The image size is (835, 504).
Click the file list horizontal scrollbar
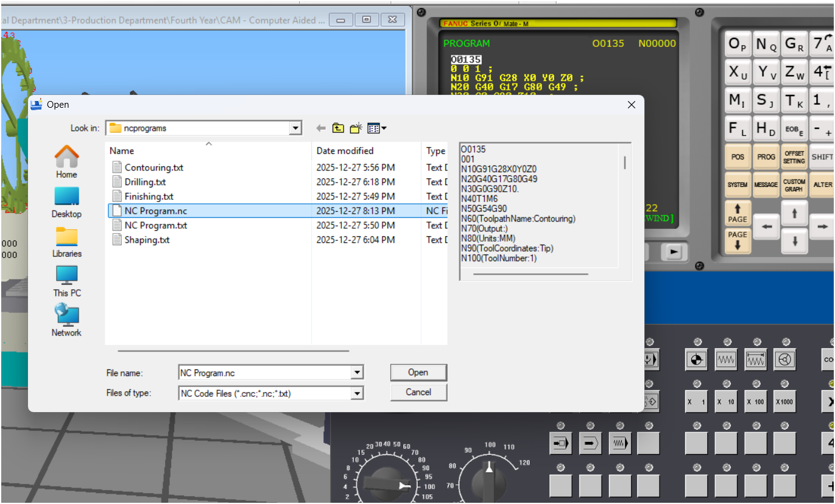click(233, 351)
